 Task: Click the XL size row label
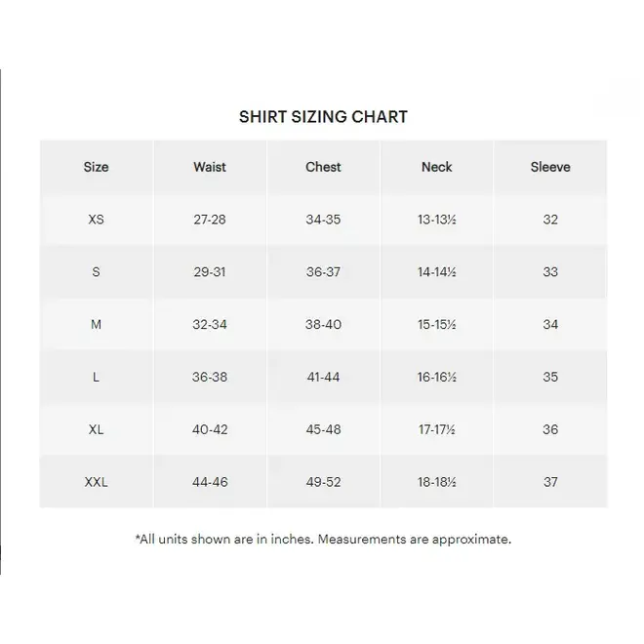[96, 429]
